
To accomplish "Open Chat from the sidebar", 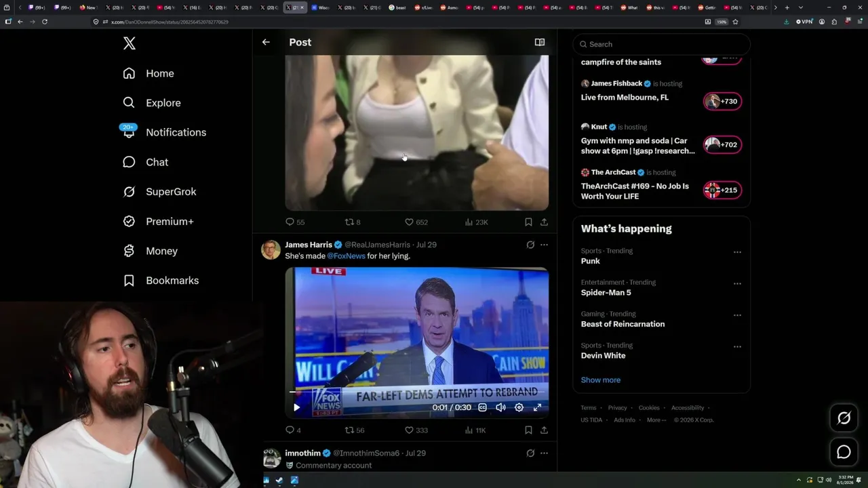I will [x=145, y=162].
